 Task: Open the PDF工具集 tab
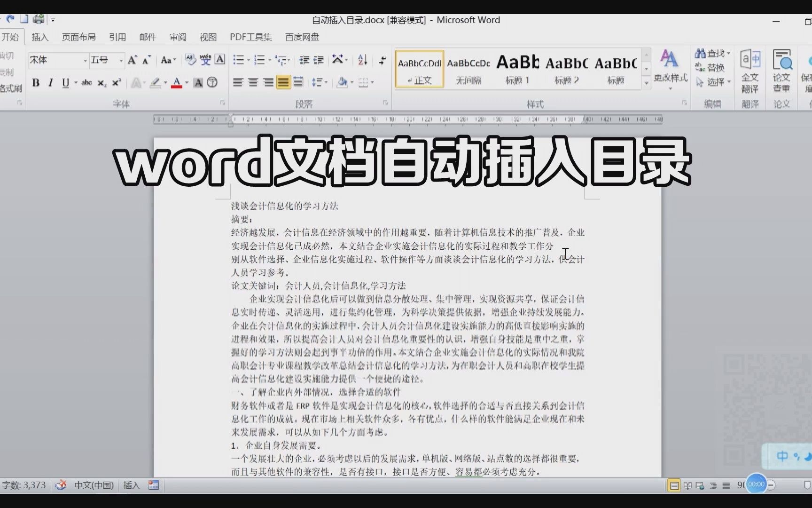(x=251, y=37)
